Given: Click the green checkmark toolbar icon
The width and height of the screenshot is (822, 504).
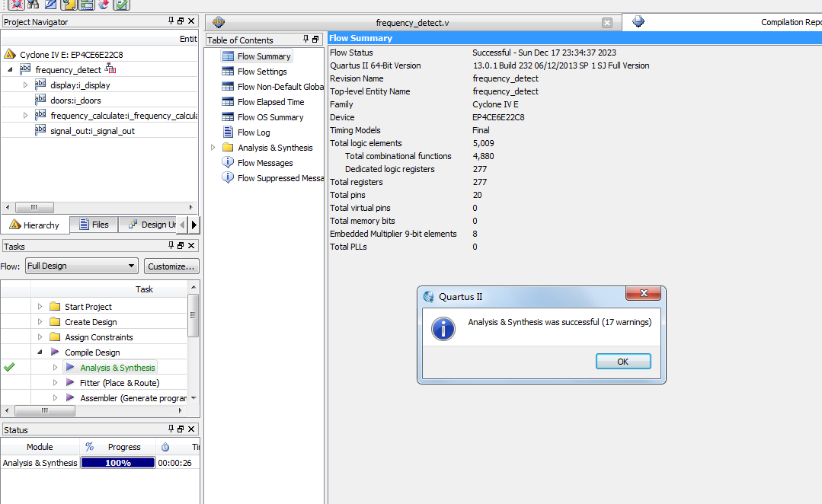Looking at the screenshot, I should 121,5.
